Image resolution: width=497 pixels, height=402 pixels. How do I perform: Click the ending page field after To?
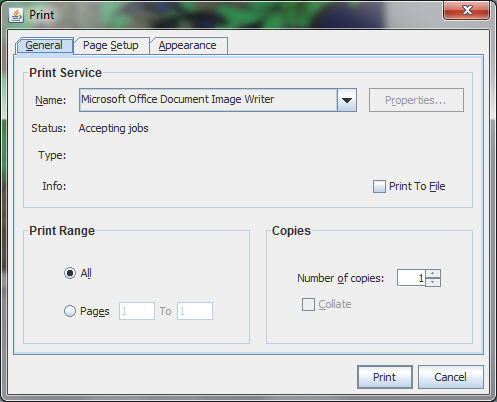(x=195, y=311)
